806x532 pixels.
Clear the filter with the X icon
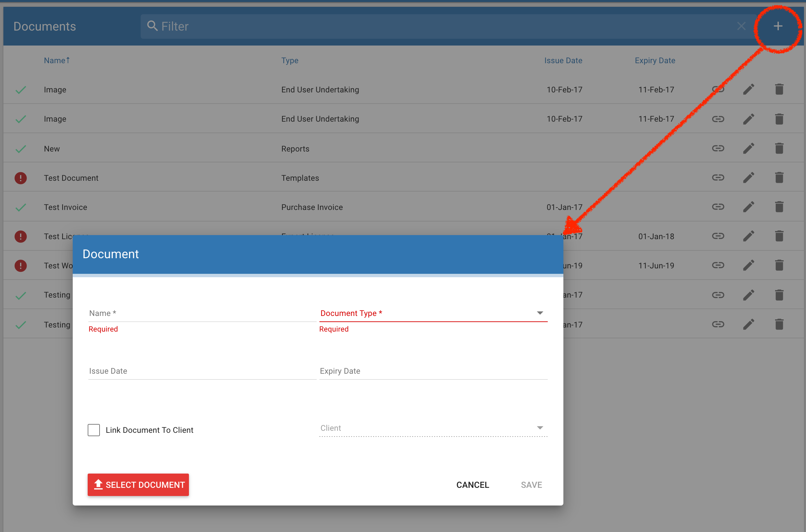[741, 26]
